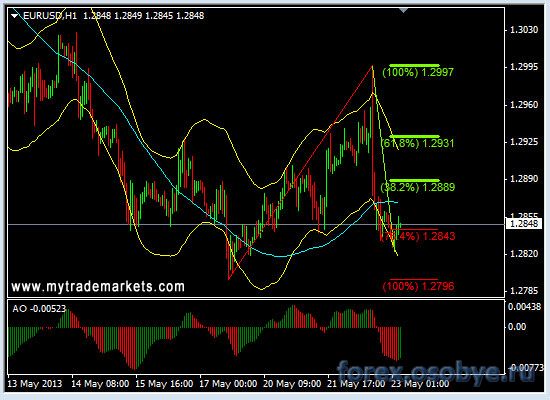Click the 1.3030 price scale value
550x400 pixels.
[523, 29]
